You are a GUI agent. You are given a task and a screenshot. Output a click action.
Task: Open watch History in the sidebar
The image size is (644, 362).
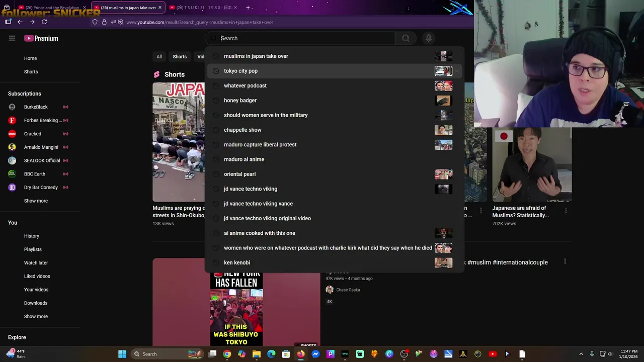pyautogui.click(x=31, y=236)
